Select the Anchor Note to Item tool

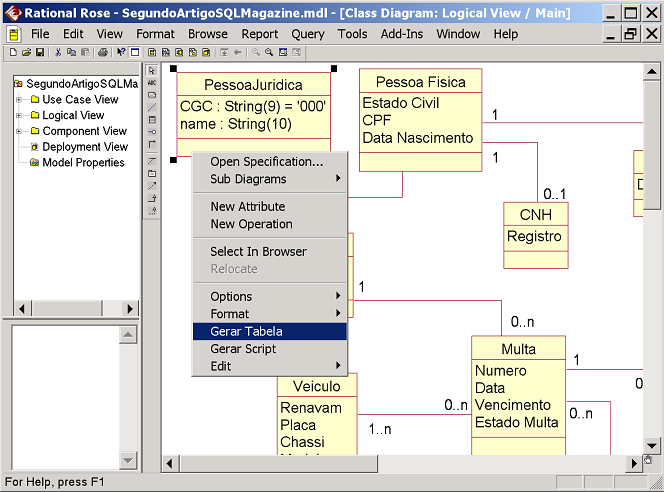(x=152, y=108)
